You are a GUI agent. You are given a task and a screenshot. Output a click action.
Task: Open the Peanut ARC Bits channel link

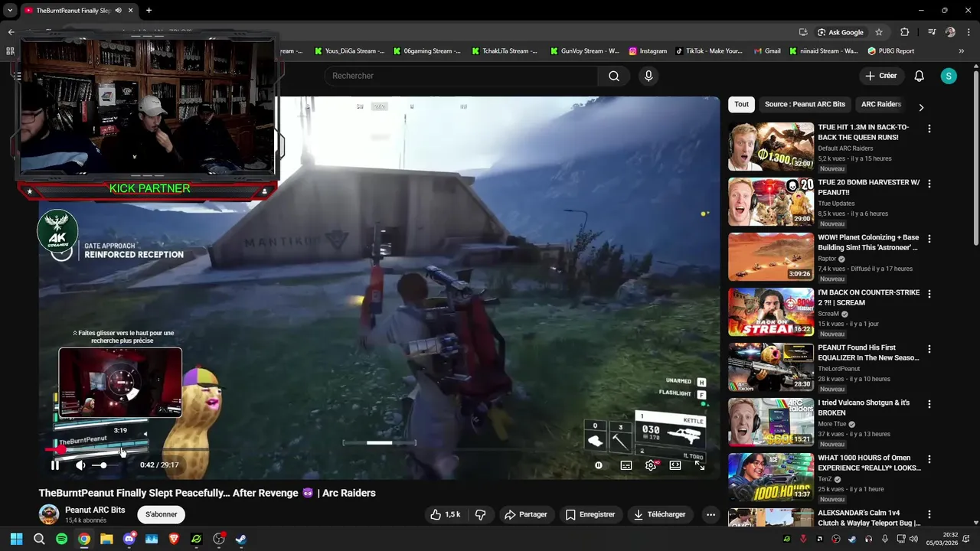[x=95, y=510]
